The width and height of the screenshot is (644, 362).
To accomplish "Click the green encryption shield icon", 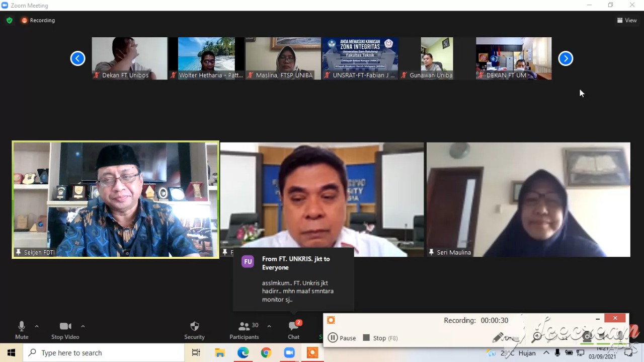I will tap(10, 20).
